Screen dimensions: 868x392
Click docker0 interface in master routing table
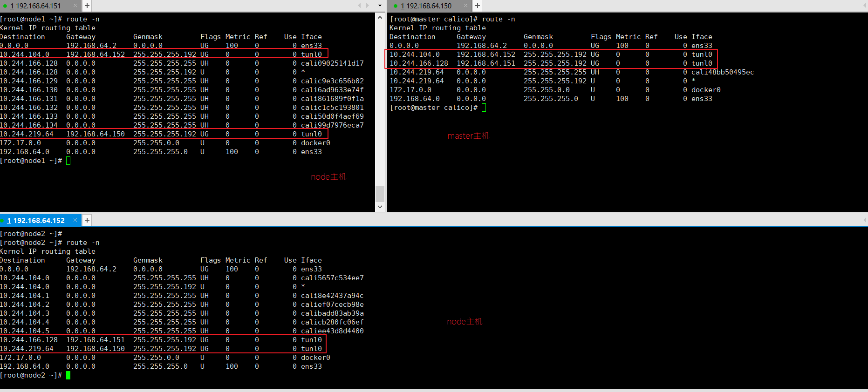pos(706,90)
